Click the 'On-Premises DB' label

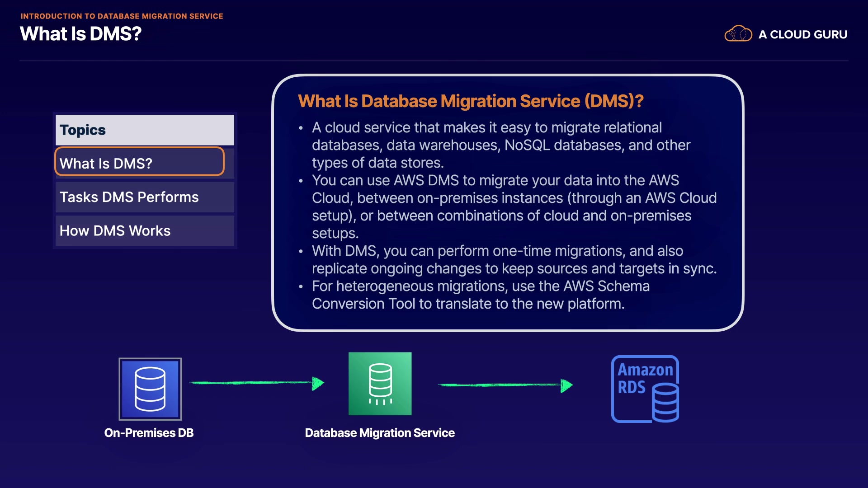click(x=149, y=433)
